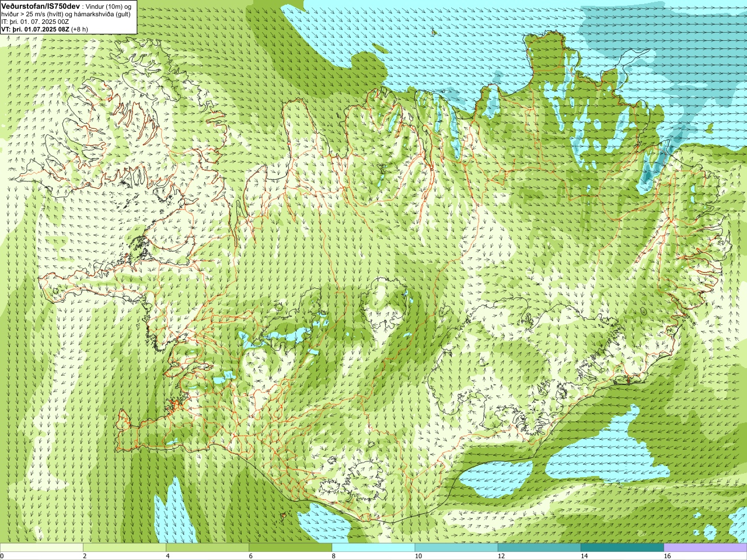Click the purple segment above 16 on the scale

click(x=706, y=548)
